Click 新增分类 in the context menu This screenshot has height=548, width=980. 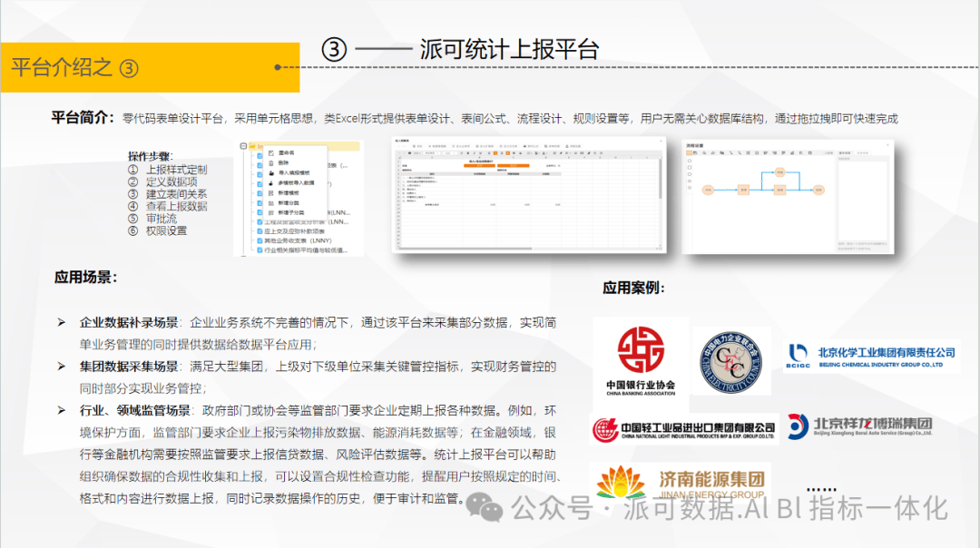[x=289, y=203]
